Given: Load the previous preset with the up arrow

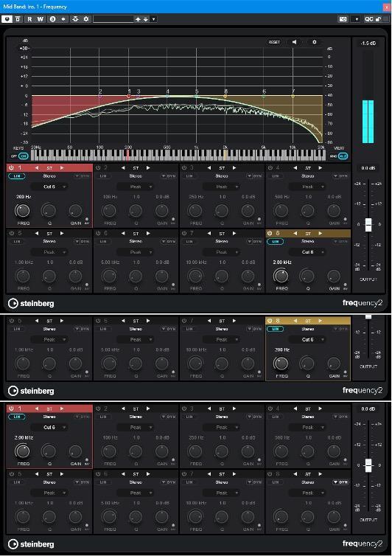Looking at the screenshot, I should click(138, 19).
